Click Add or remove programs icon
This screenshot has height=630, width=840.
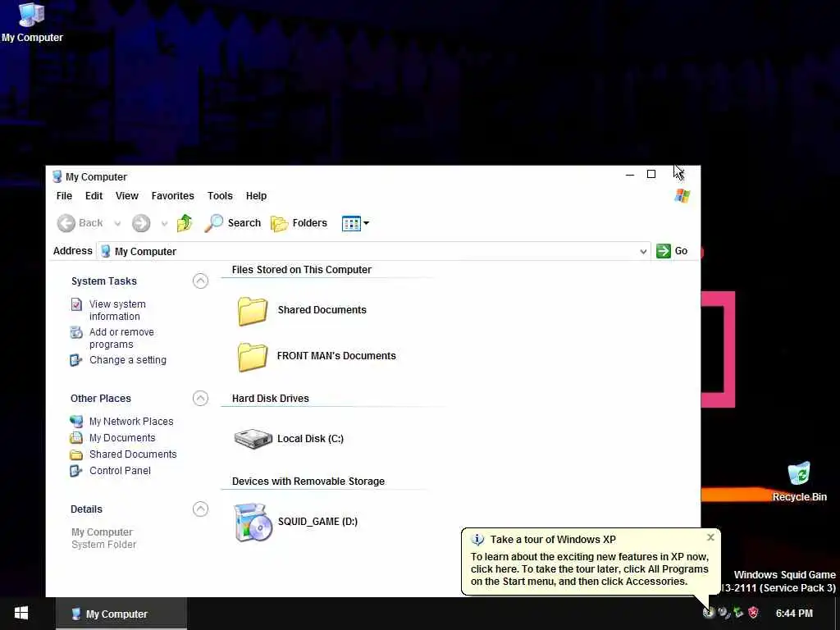pyautogui.click(x=76, y=332)
